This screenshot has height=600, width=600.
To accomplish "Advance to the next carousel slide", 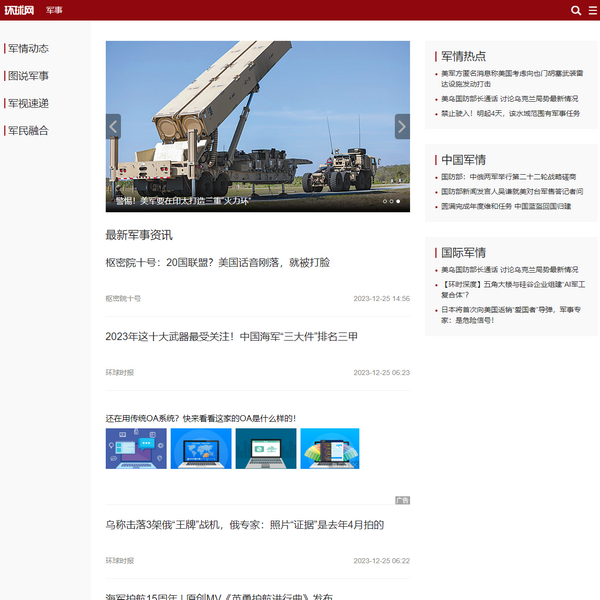I will click(402, 126).
